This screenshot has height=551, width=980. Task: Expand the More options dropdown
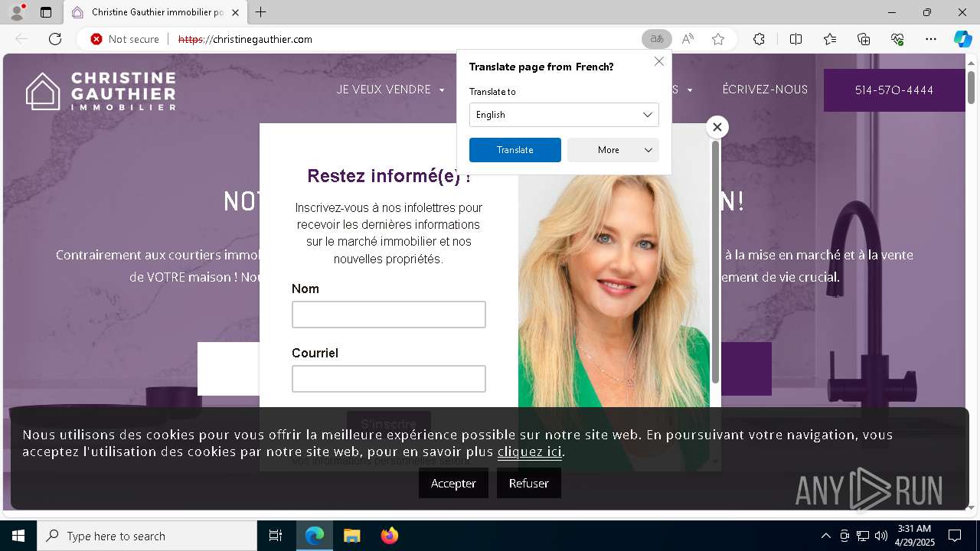(x=613, y=150)
